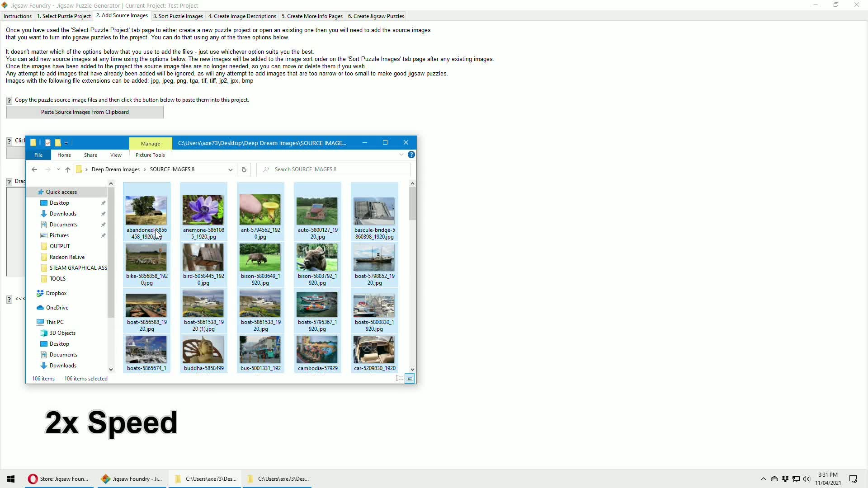The height and width of the screenshot is (488, 868).
Task: Open Dropbox icon in system tray
Action: [785, 479]
